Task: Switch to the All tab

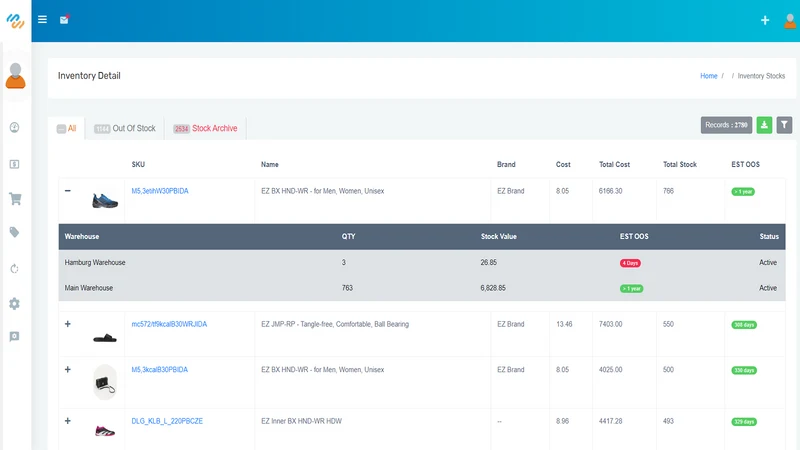Action: (66, 129)
